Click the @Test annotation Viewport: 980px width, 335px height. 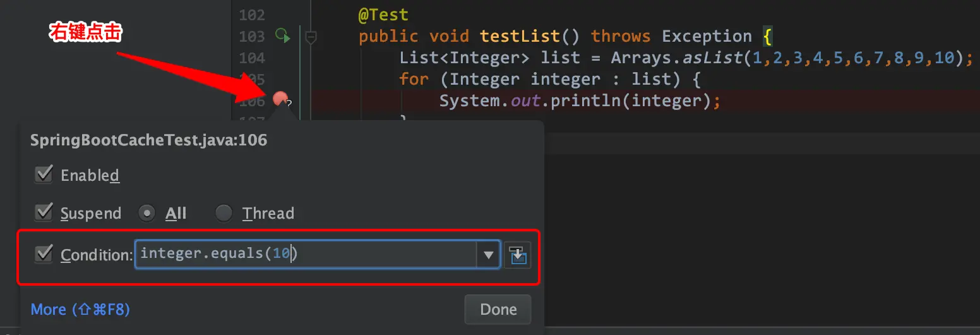[x=383, y=15]
